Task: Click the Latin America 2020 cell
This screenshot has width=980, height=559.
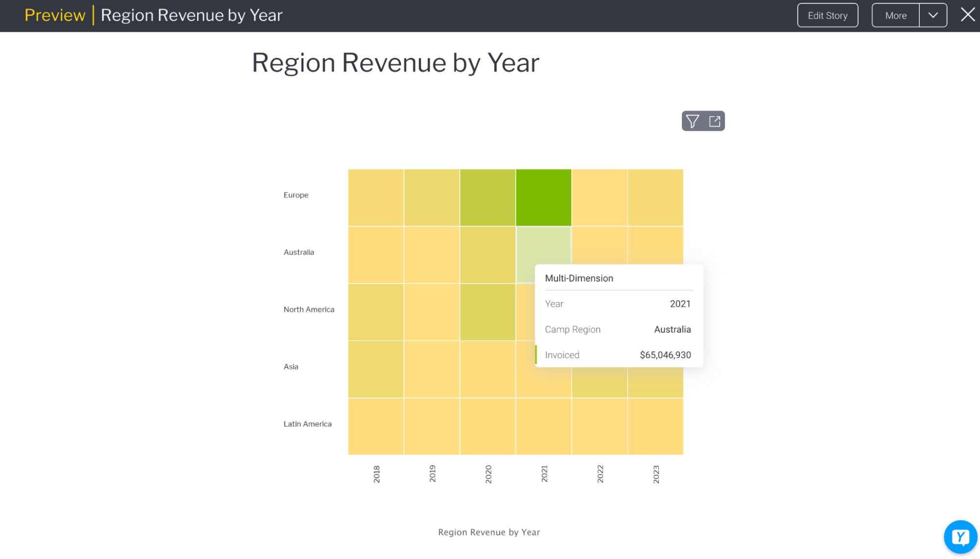Action: [487, 426]
